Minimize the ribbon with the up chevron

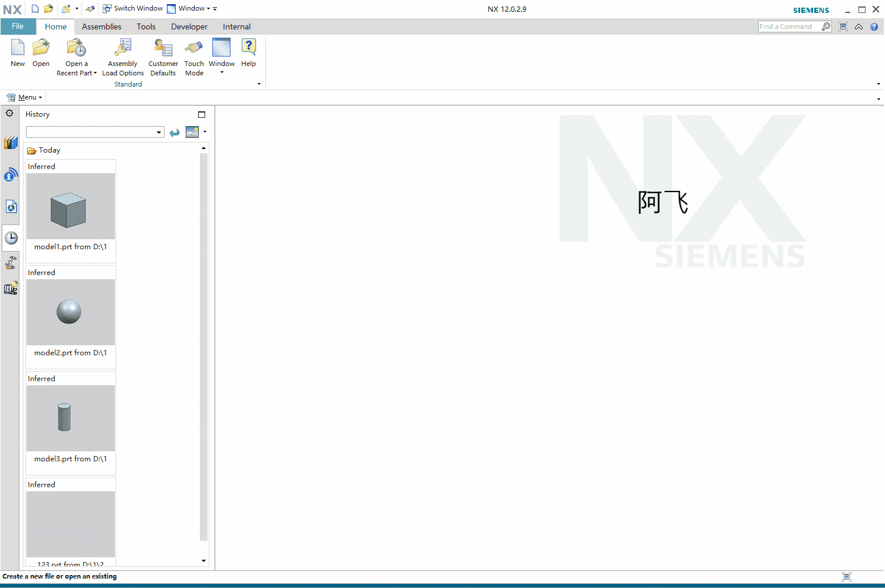point(859,27)
